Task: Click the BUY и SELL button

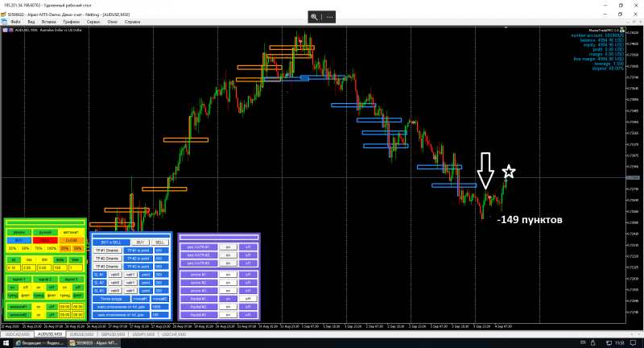Action: pyautogui.click(x=111, y=242)
